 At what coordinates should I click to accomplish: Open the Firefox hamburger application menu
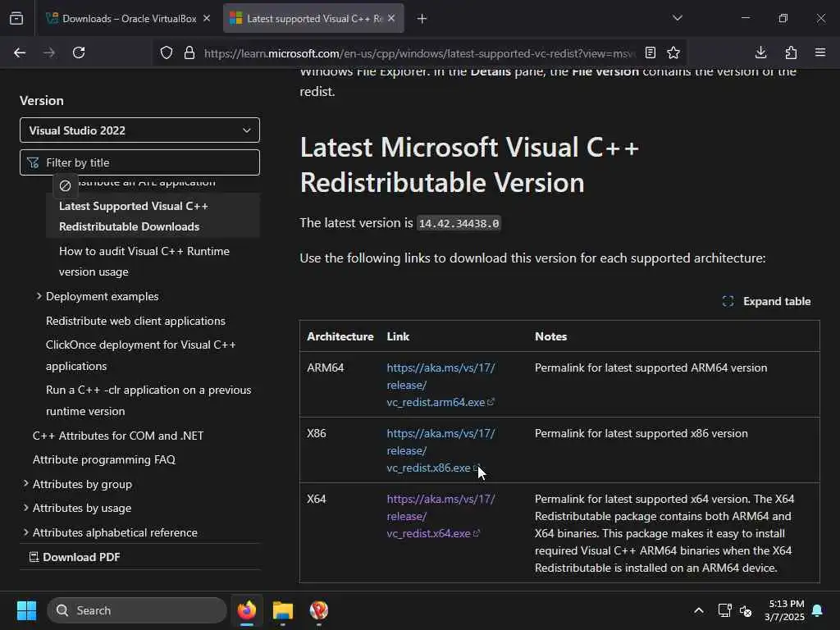point(820,52)
